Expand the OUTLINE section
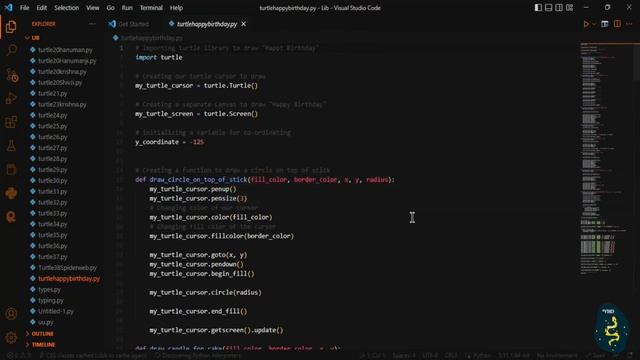This screenshot has height=360, width=640. (x=42, y=334)
